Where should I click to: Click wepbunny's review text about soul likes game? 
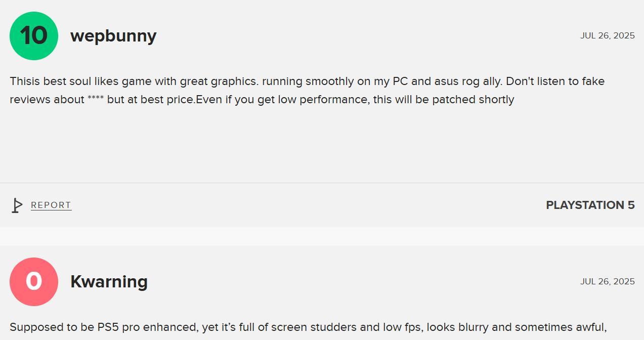pyautogui.click(x=307, y=90)
